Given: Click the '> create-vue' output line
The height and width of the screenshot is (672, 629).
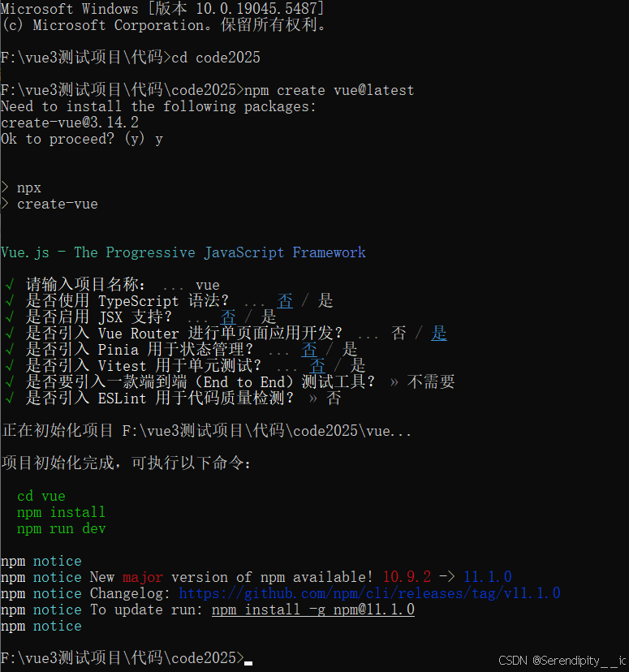Looking at the screenshot, I should 50,204.
